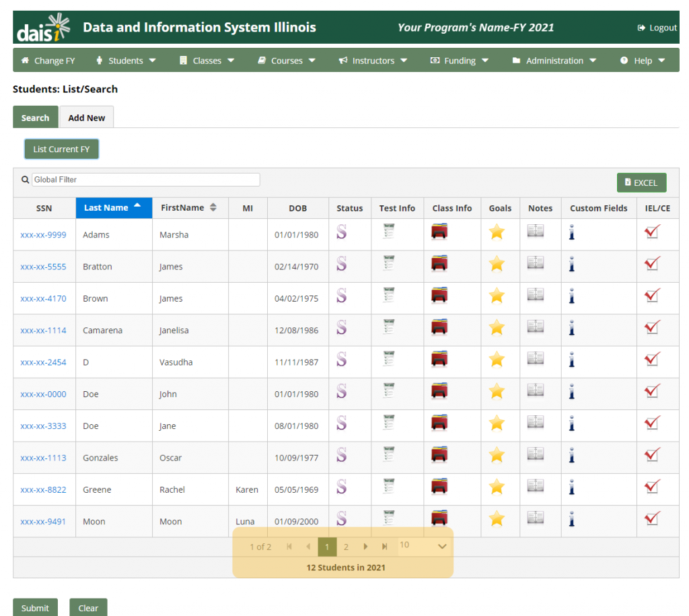Export the student list to Excel
689x616 pixels.
pos(641,182)
